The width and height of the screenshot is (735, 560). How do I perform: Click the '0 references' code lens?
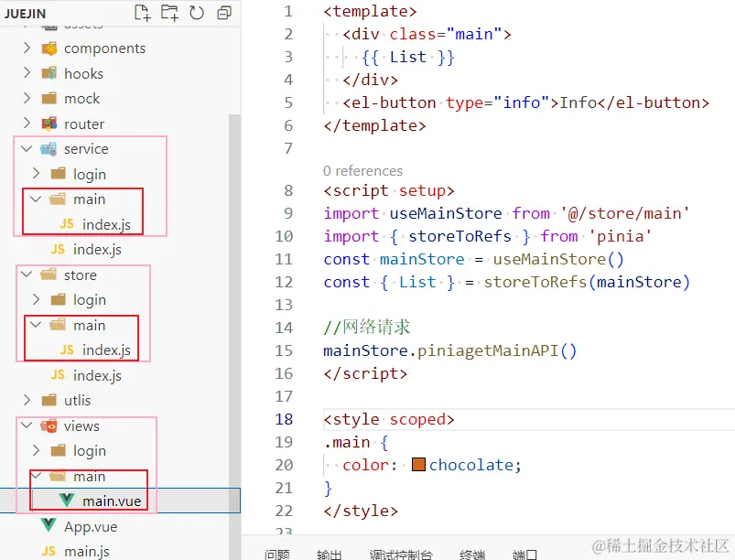coord(362,170)
